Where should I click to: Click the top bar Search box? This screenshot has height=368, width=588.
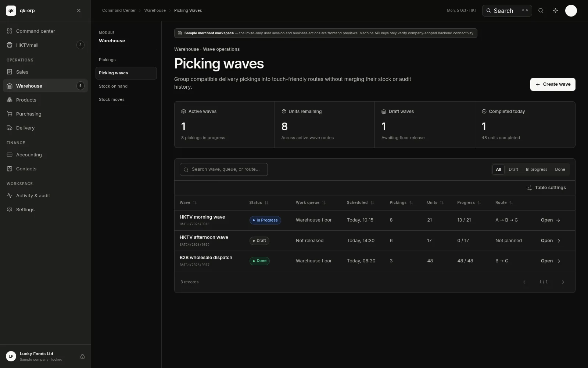click(x=507, y=11)
